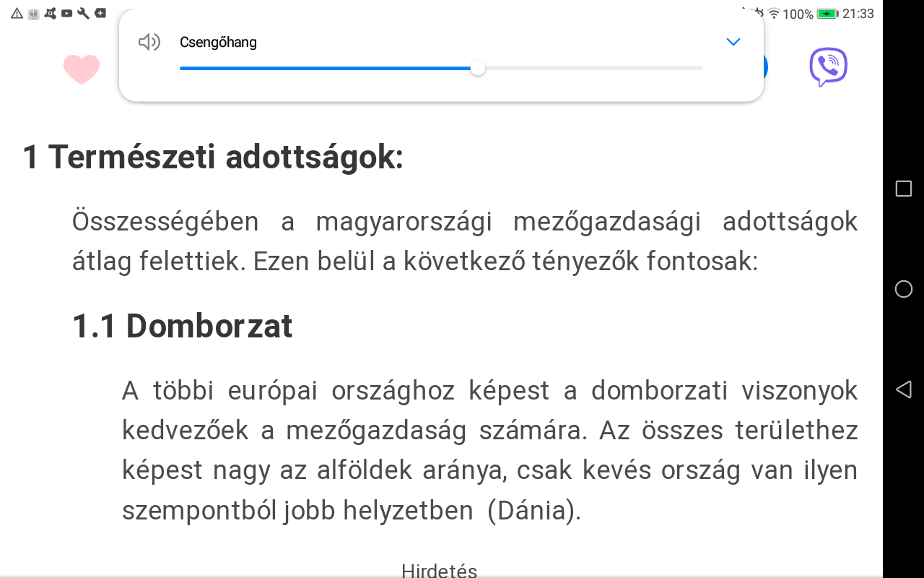This screenshot has width=924, height=578.
Task: Share via the Viber icon
Action: click(x=828, y=66)
